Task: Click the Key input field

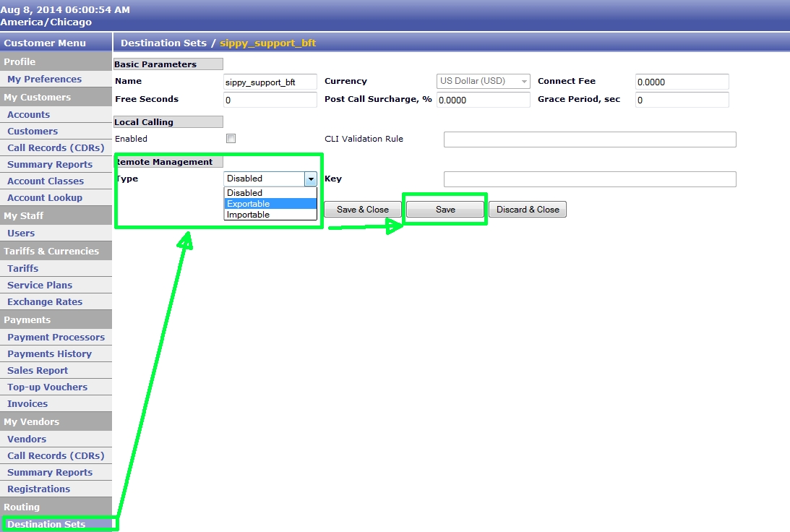Action: pos(590,179)
